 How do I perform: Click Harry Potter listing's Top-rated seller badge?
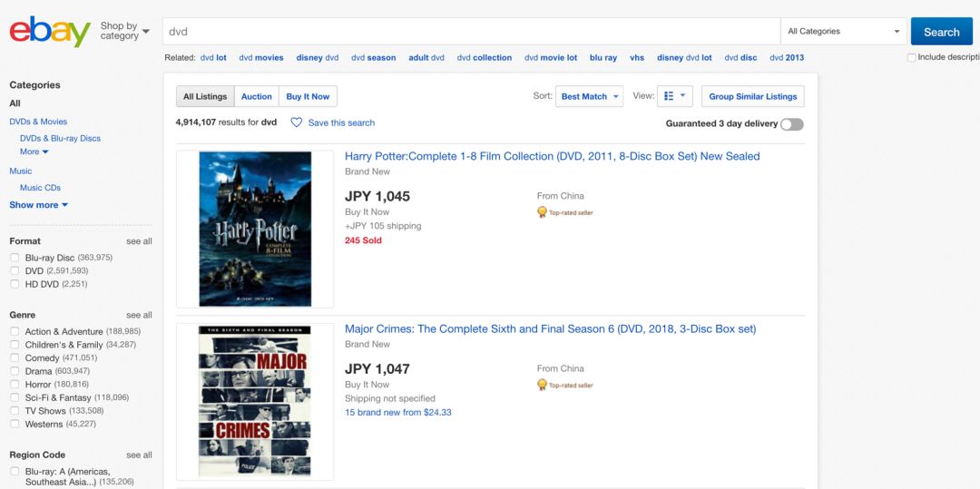(x=565, y=212)
